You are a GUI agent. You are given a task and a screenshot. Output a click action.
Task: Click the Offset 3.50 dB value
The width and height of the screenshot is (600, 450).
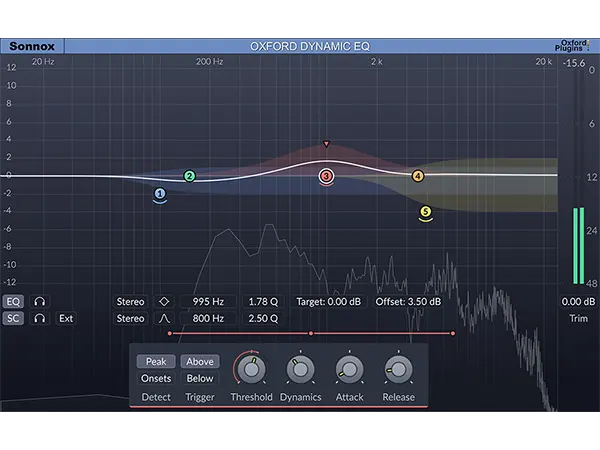pos(408,302)
